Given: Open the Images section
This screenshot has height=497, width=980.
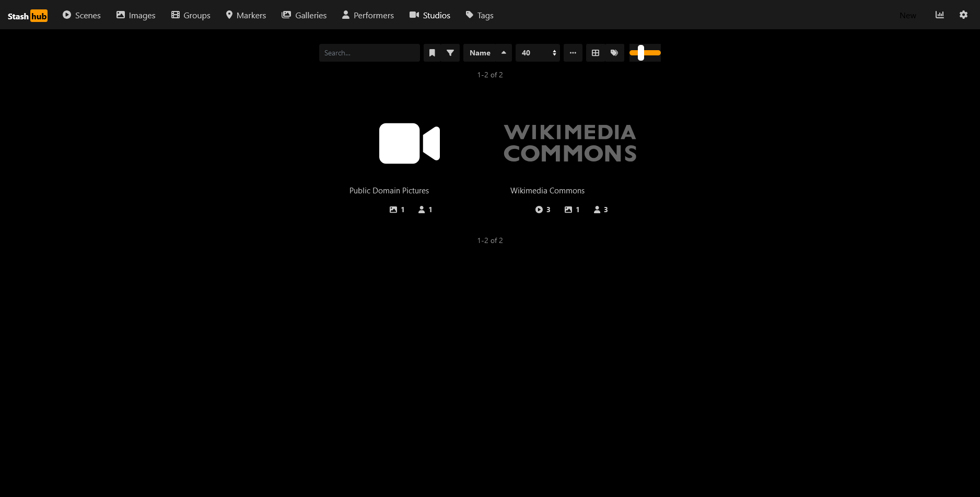Looking at the screenshot, I should point(136,15).
